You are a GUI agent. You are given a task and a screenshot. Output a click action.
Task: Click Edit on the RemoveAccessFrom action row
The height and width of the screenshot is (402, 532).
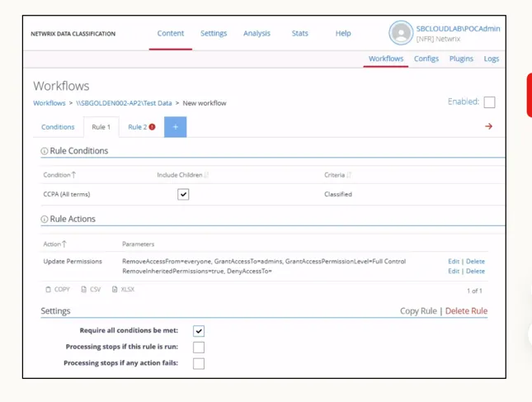[454, 262]
